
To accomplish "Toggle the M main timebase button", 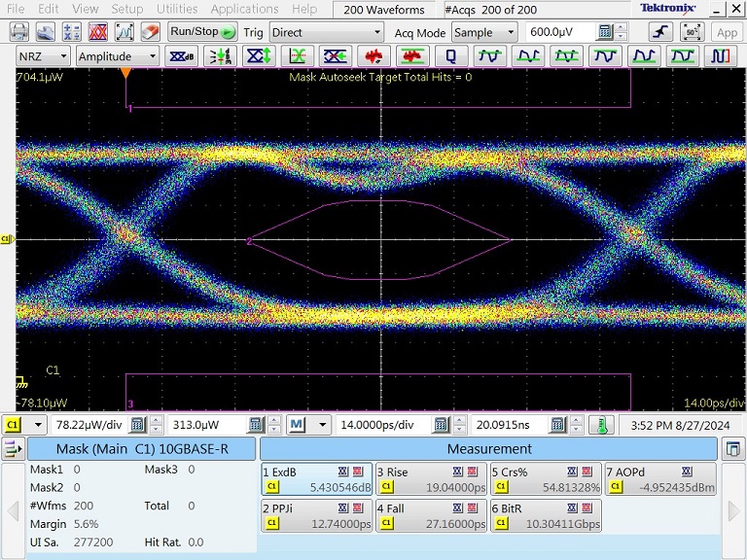I will pos(296,425).
